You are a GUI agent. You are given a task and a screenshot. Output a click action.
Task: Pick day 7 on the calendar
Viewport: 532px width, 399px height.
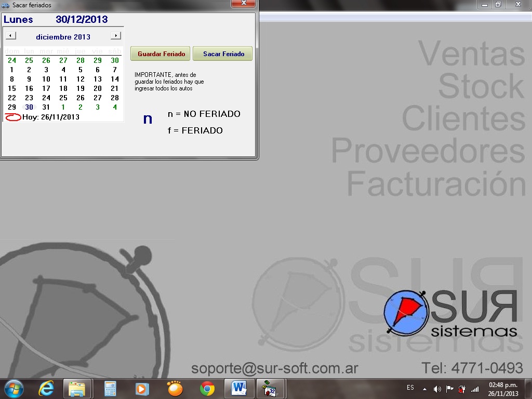tap(115, 70)
